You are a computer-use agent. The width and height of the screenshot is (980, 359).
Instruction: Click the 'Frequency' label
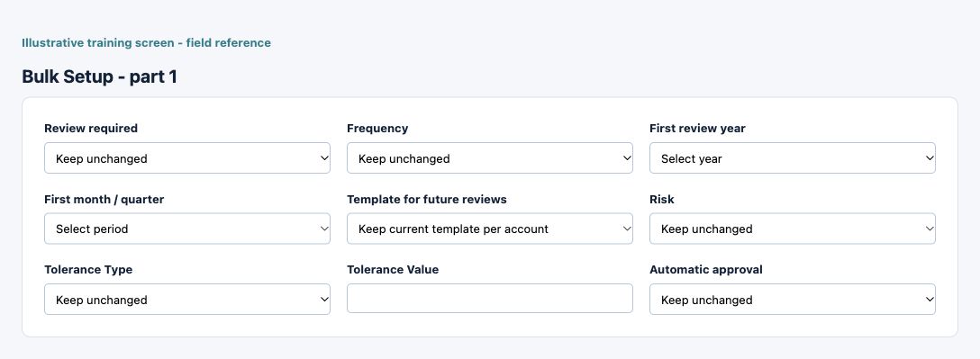tap(377, 128)
